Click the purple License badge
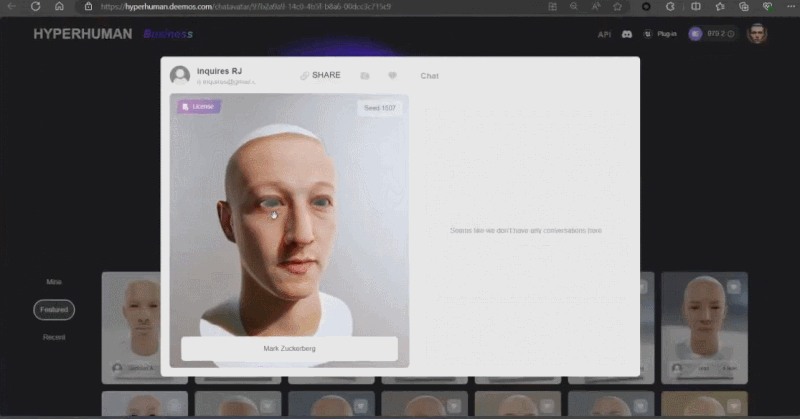This screenshot has height=419, width=800. [x=199, y=106]
